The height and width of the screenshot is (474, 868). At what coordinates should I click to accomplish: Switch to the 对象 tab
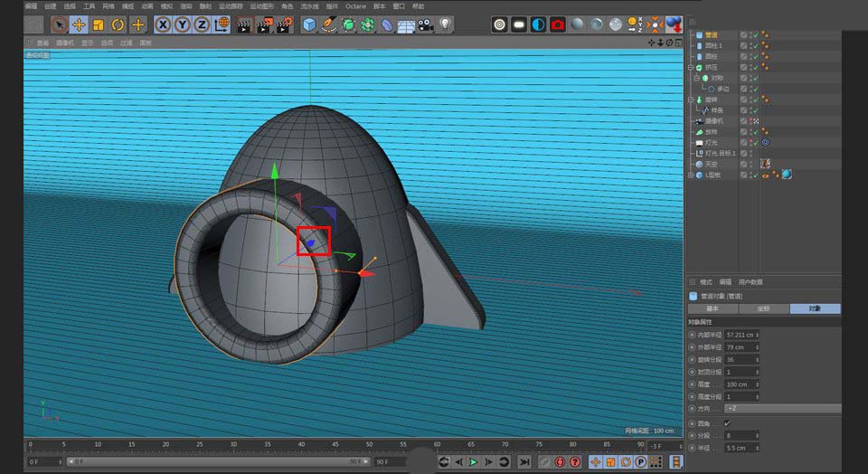tap(815, 308)
